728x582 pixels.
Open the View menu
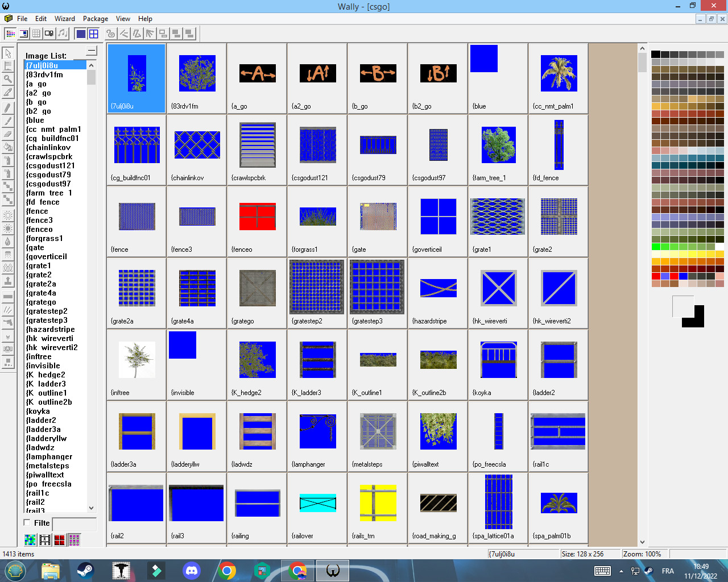(x=123, y=19)
